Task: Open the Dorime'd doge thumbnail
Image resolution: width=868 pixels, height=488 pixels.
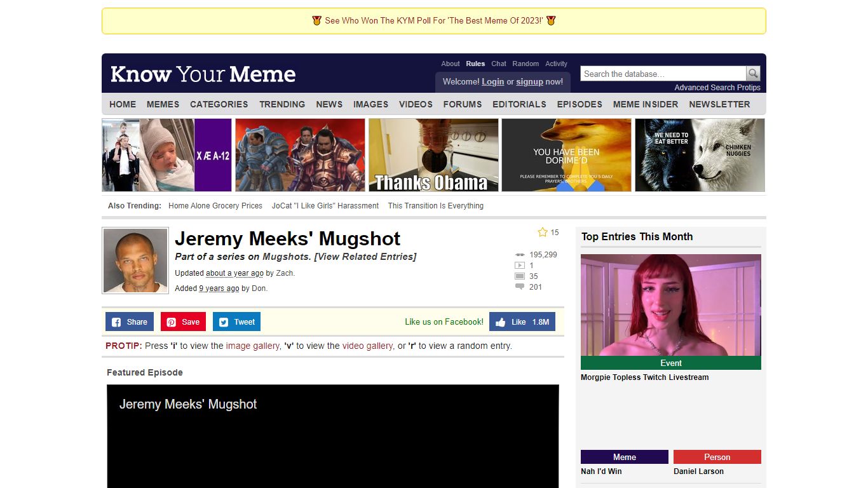Action: pos(567,155)
